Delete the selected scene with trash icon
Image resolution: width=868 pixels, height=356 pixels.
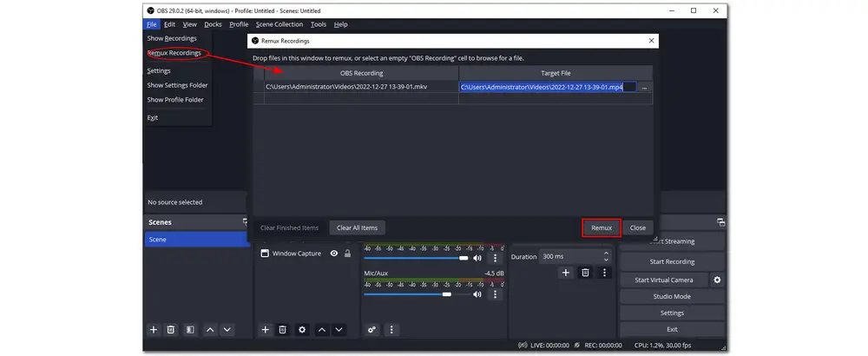[171, 330]
